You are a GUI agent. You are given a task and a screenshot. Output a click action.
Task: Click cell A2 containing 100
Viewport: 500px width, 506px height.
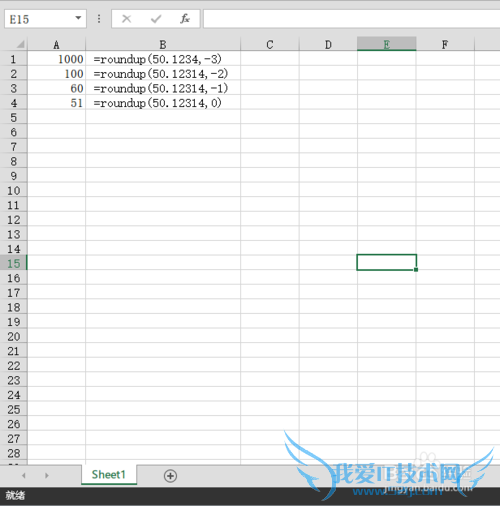pyautogui.click(x=56, y=74)
